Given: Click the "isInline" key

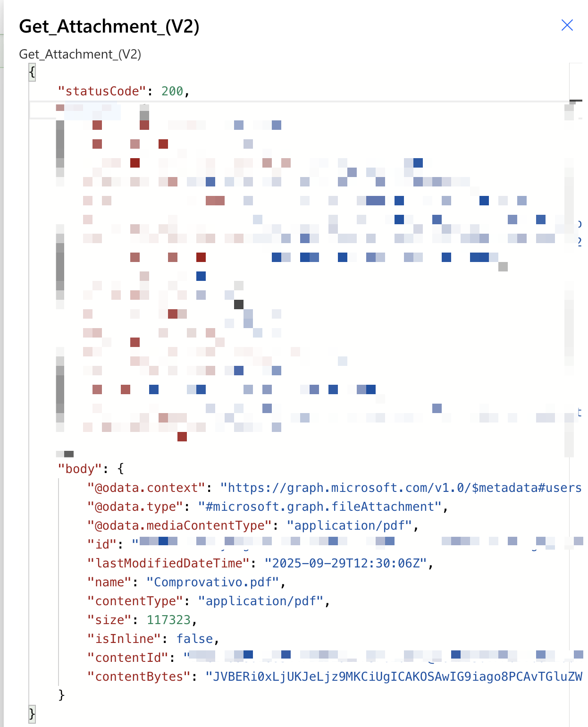Looking at the screenshot, I should [124, 639].
